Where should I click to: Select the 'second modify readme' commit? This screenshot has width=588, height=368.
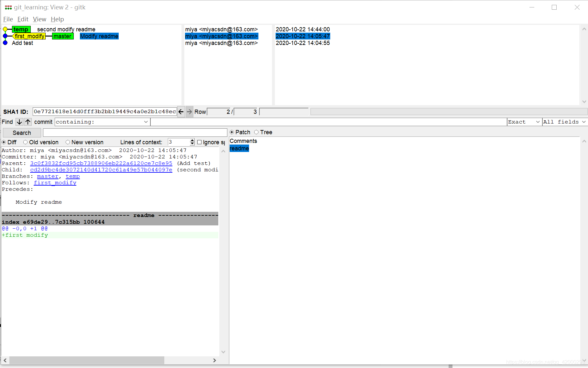[x=66, y=29]
